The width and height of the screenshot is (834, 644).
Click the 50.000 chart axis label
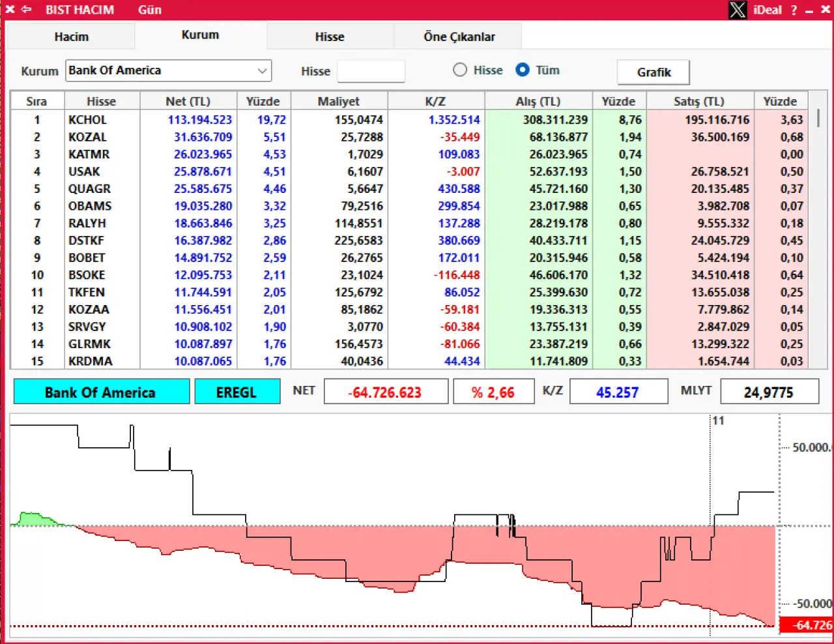point(812,448)
